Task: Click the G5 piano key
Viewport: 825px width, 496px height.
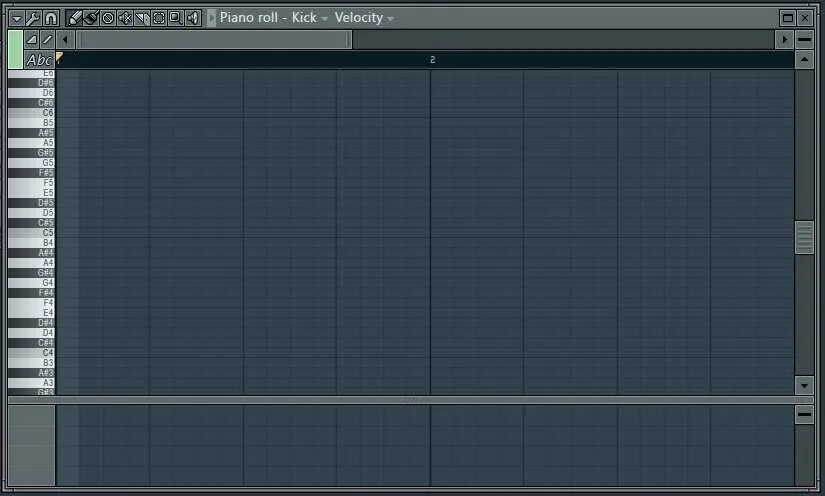Action: coord(32,163)
